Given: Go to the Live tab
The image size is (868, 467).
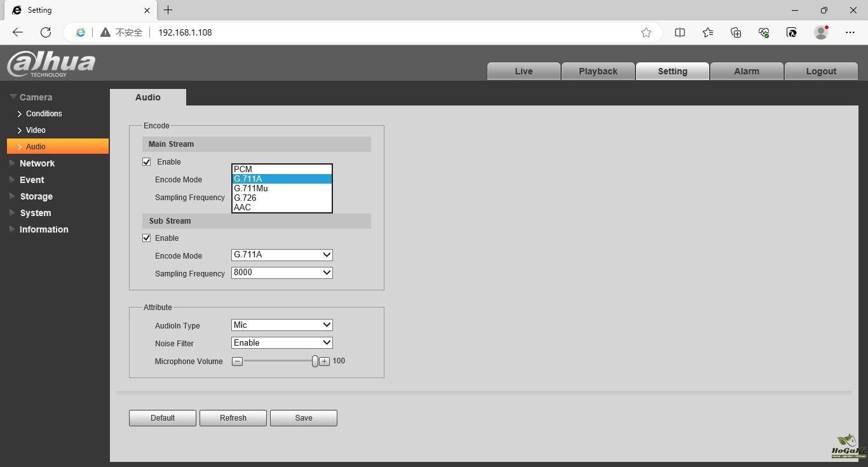Looking at the screenshot, I should [524, 71].
